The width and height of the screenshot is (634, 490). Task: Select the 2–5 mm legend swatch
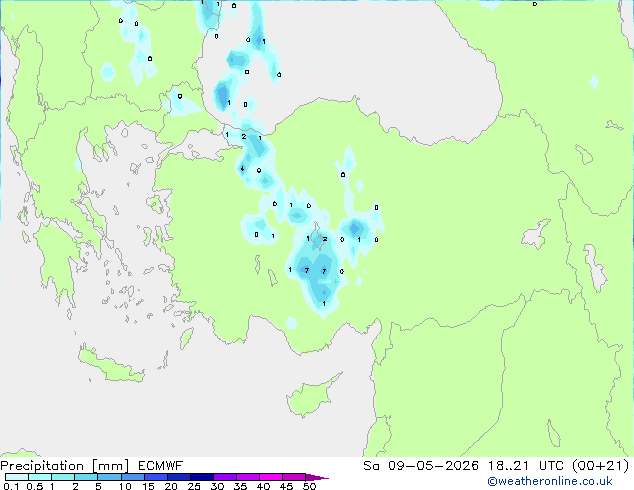[x=86, y=477]
